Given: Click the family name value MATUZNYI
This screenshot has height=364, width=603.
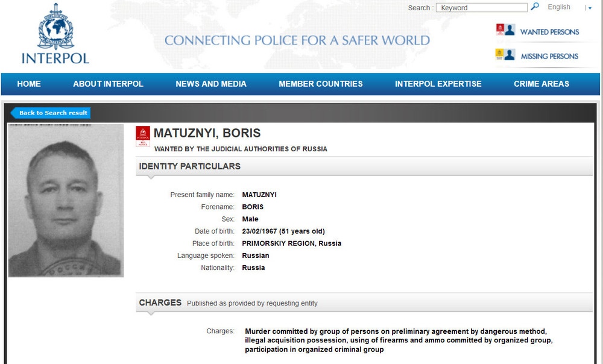Looking at the screenshot, I should (259, 195).
